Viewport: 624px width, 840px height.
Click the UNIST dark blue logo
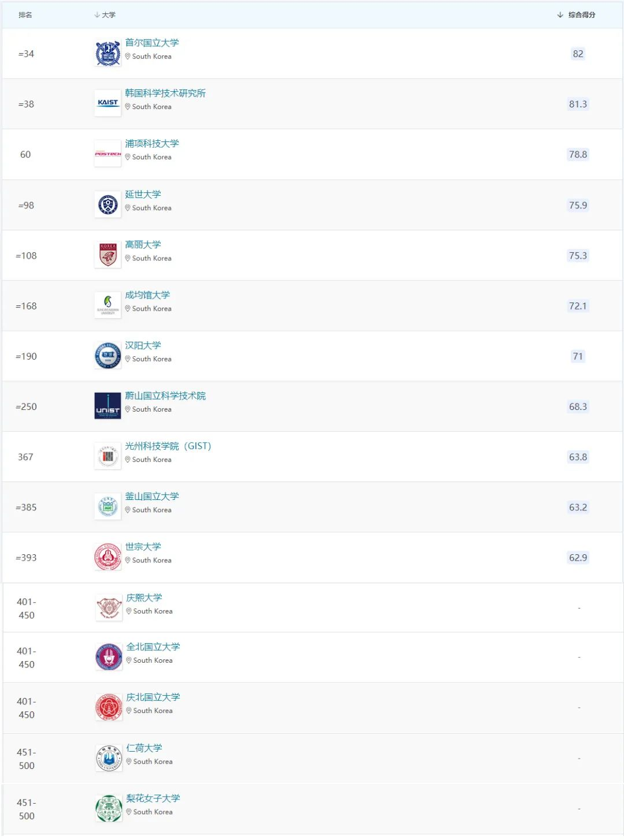pos(107,406)
